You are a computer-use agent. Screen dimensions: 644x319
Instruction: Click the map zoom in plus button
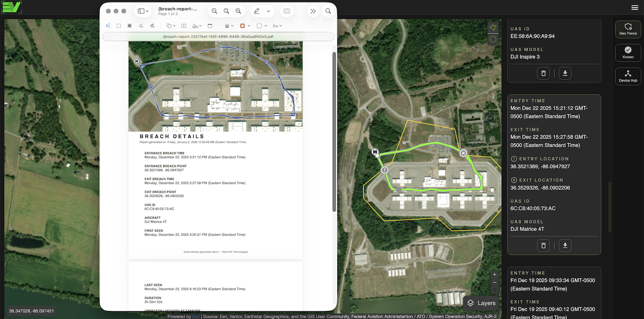pos(495,274)
